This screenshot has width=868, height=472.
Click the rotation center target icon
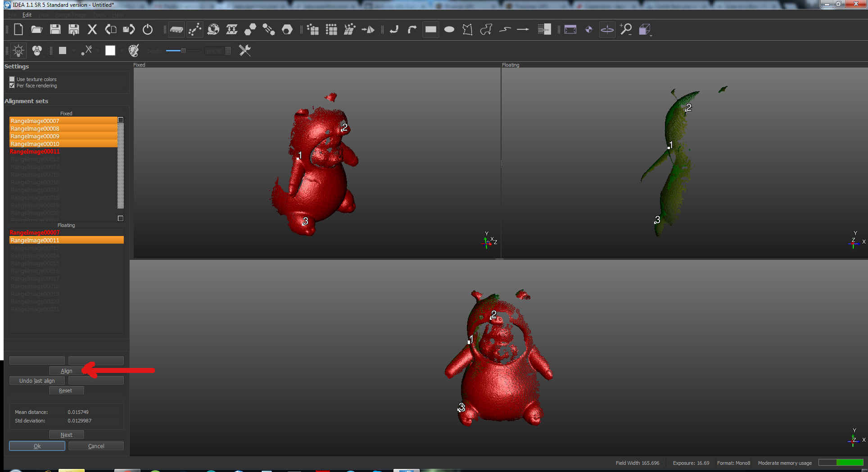point(589,30)
